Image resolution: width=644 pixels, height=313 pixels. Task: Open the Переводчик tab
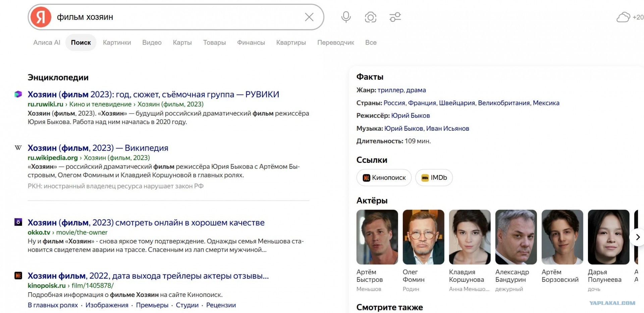pos(335,43)
